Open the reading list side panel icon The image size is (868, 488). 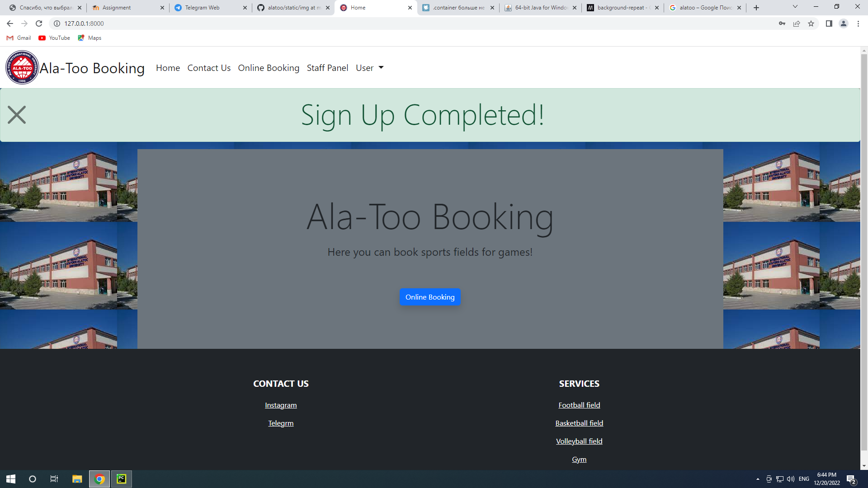(829, 23)
